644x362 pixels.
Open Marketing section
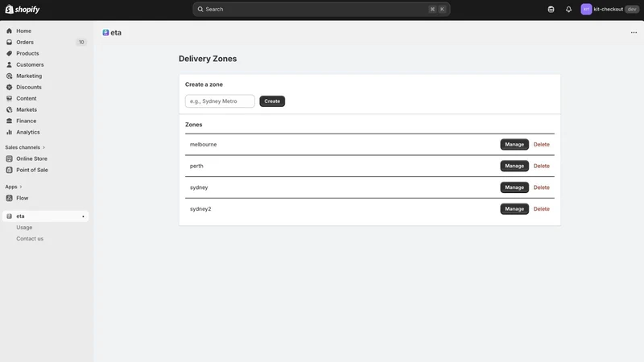coord(29,76)
